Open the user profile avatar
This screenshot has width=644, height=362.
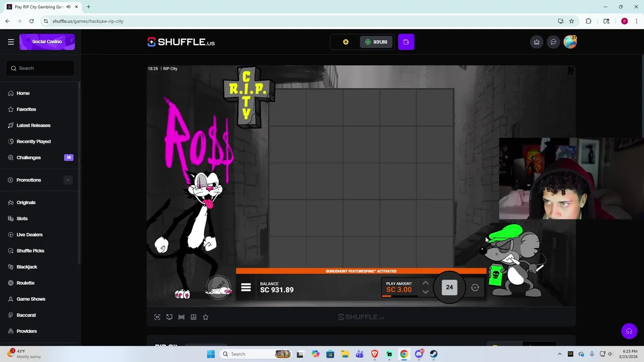[x=570, y=42]
